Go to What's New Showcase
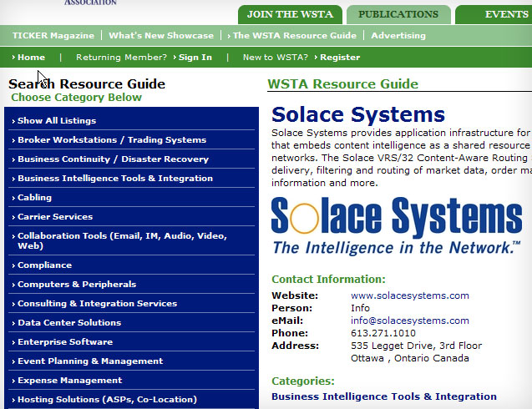 (161, 35)
